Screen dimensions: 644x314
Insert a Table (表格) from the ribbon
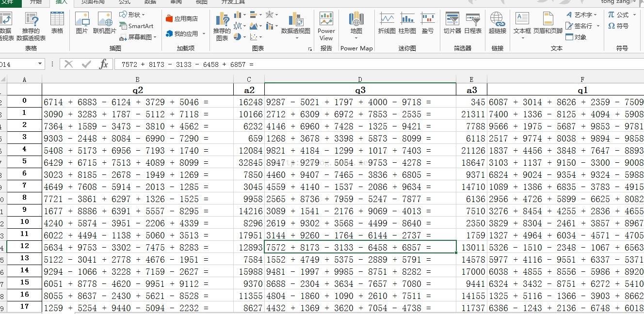[57, 23]
